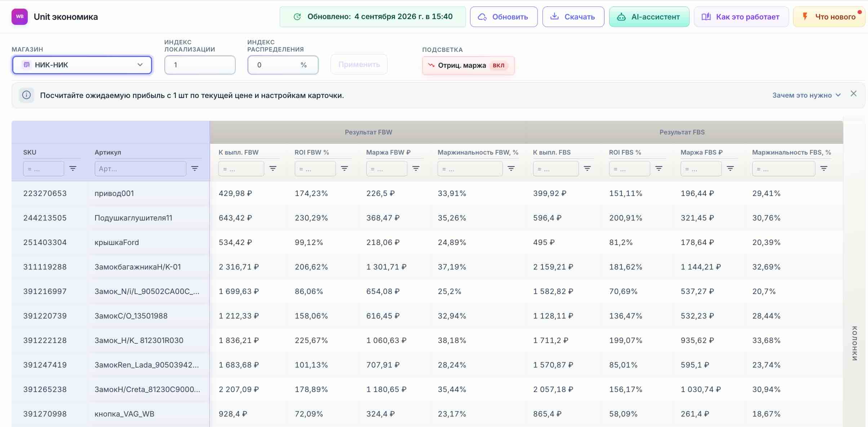Toggle the Отриц. маржа highlight
This screenshot has width=868, height=427.
[468, 65]
